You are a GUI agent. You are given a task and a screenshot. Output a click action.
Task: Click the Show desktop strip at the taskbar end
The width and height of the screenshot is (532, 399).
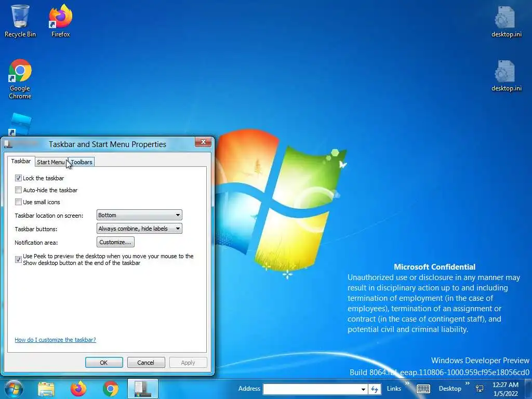click(528, 389)
